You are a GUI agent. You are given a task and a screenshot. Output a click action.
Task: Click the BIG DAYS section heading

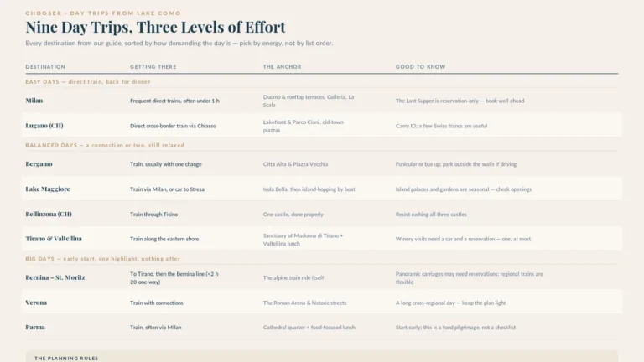pyautogui.click(x=102, y=259)
